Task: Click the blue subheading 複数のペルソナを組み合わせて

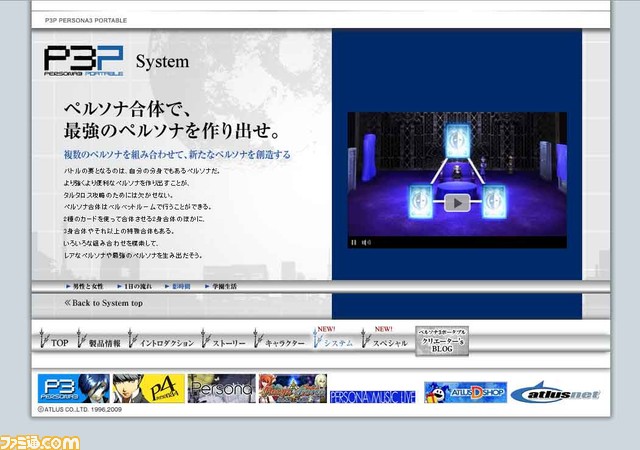Action: 177,154
